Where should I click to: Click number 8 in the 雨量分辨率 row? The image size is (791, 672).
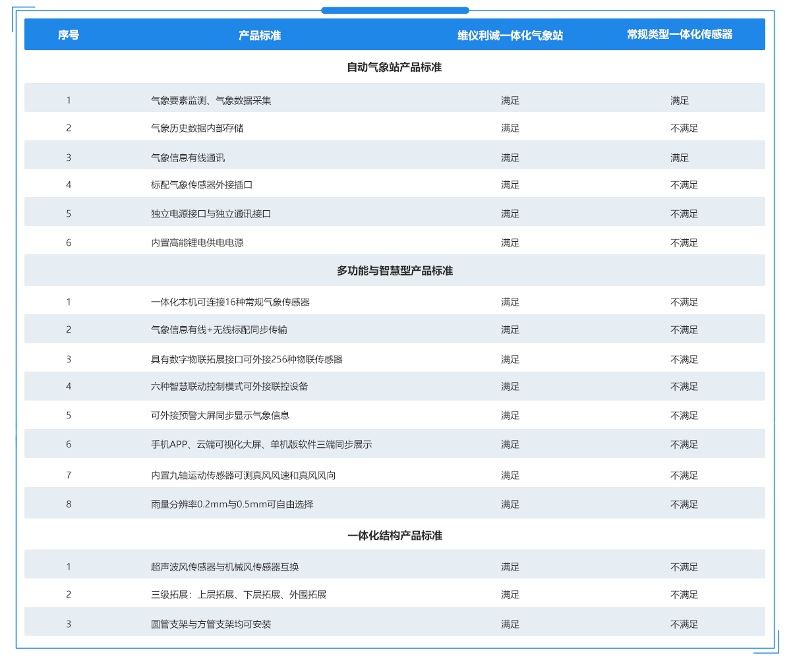(x=69, y=504)
